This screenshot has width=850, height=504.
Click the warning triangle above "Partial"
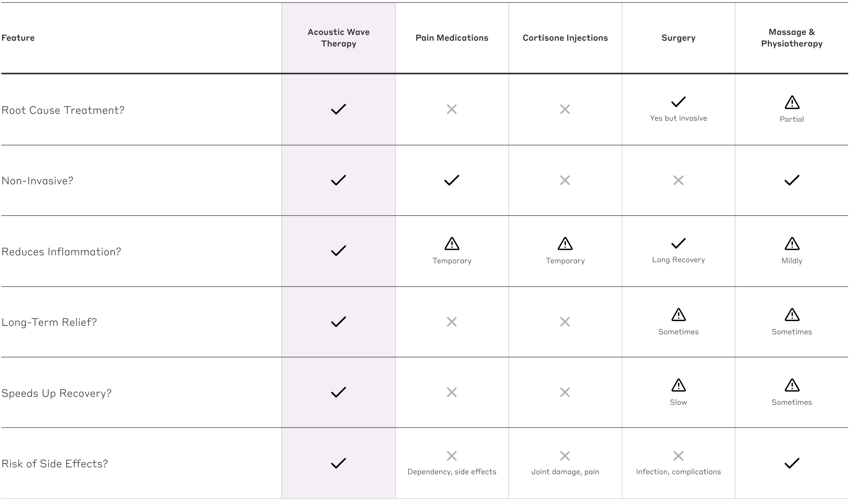point(792,102)
